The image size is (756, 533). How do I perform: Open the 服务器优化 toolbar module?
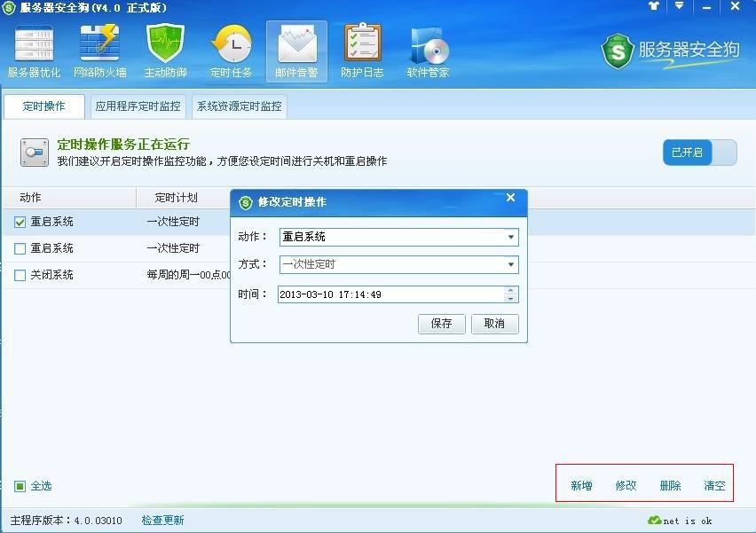pos(33,49)
